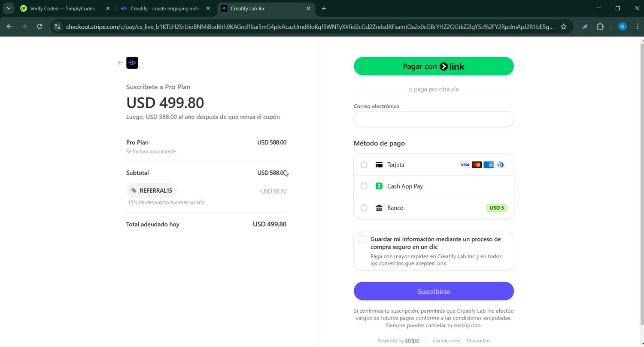Click the USD 5 badge on Banco
Image resolution: width=644 pixels, height=347 pixels.
[x=497, y=208]
